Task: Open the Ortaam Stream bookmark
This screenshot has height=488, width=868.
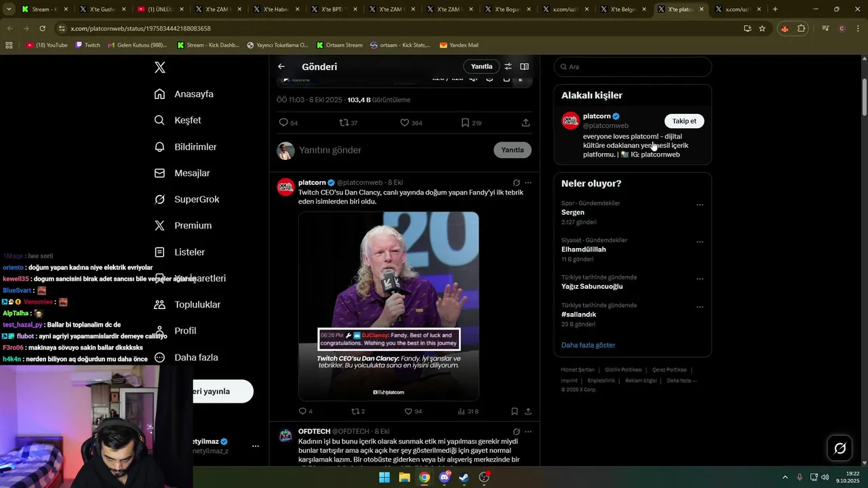Action: (339, 45)
